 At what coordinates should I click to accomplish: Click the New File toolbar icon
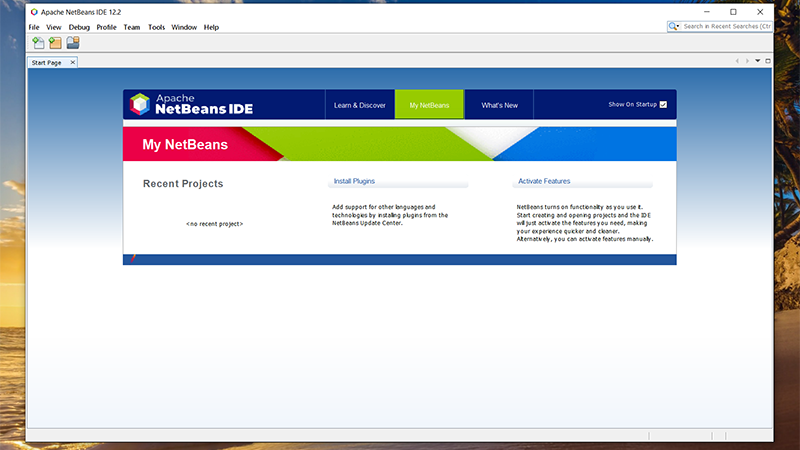tap(38, 43)
